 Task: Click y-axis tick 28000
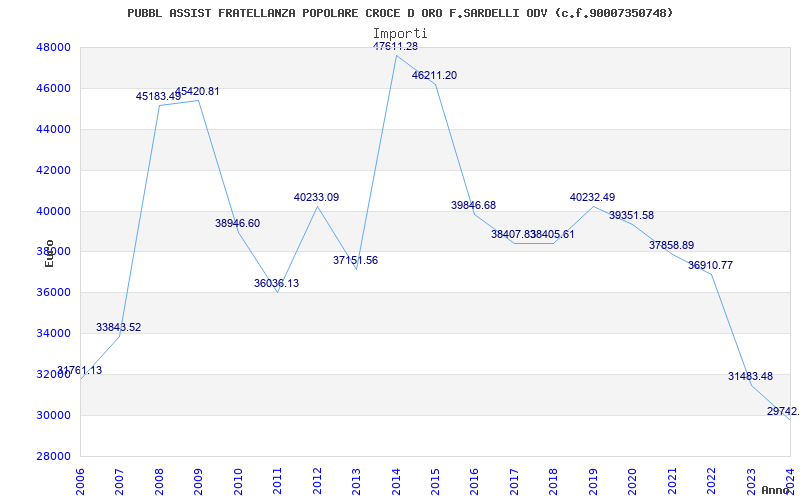[x=53, y=457]
